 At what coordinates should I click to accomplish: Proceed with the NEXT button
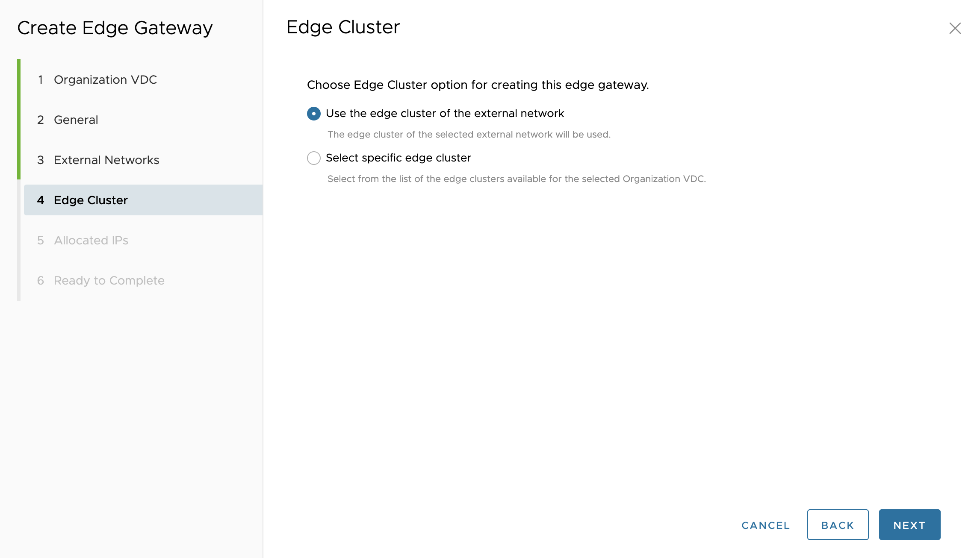coord(909,525)
